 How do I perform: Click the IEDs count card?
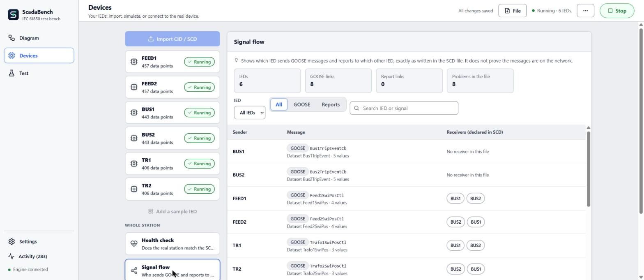tap(267, 81)
